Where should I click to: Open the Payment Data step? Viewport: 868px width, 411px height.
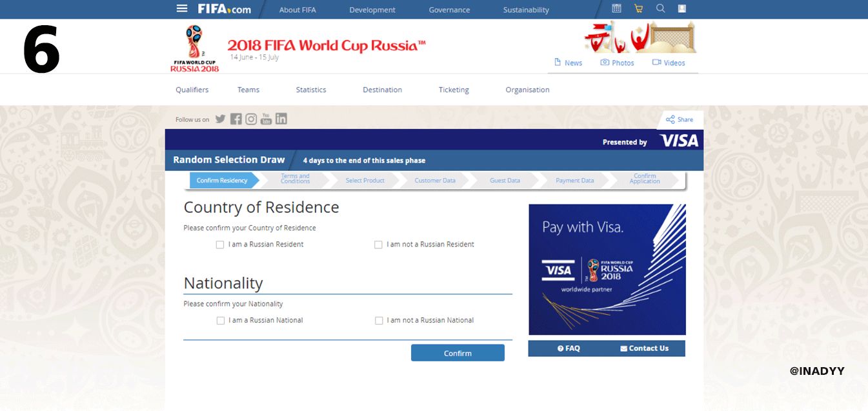tap(573, 181)
